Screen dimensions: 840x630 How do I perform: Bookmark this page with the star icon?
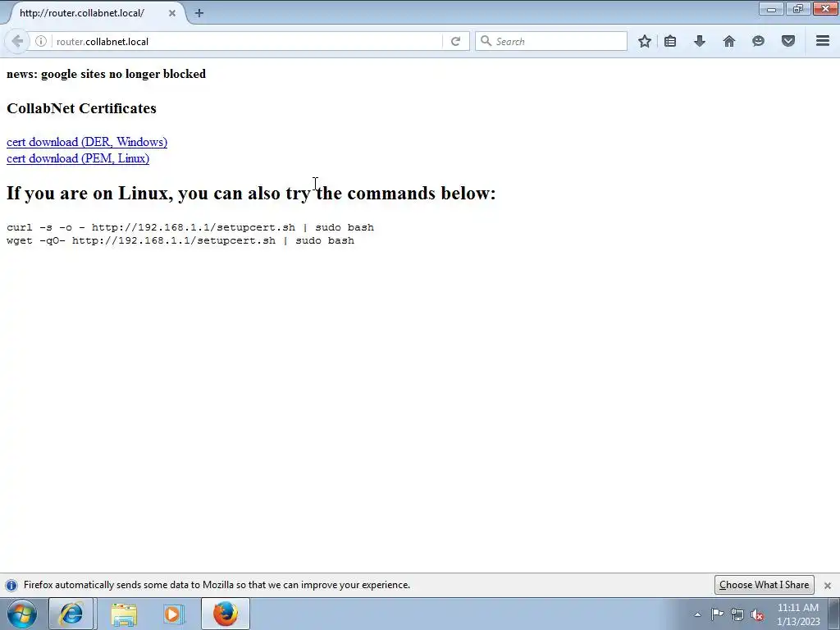tap(645, 41)
